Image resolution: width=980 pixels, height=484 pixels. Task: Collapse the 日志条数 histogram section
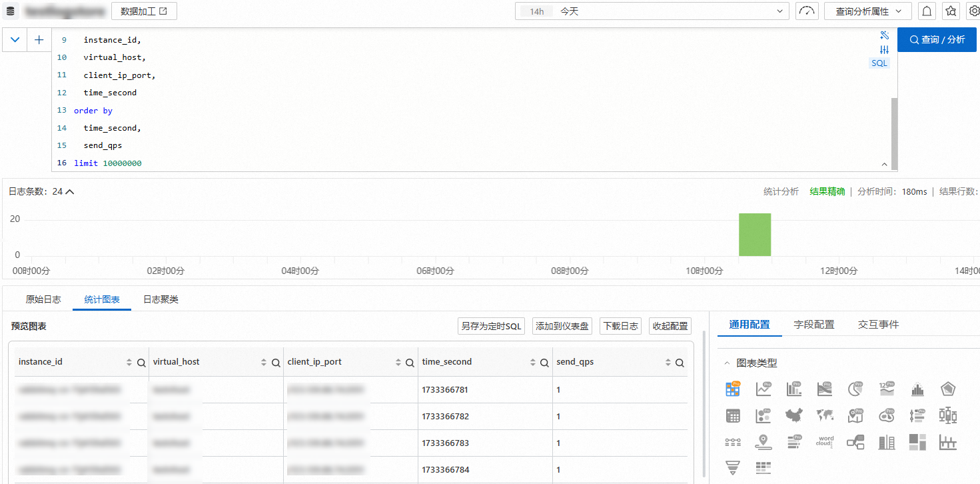coord(70,192)
